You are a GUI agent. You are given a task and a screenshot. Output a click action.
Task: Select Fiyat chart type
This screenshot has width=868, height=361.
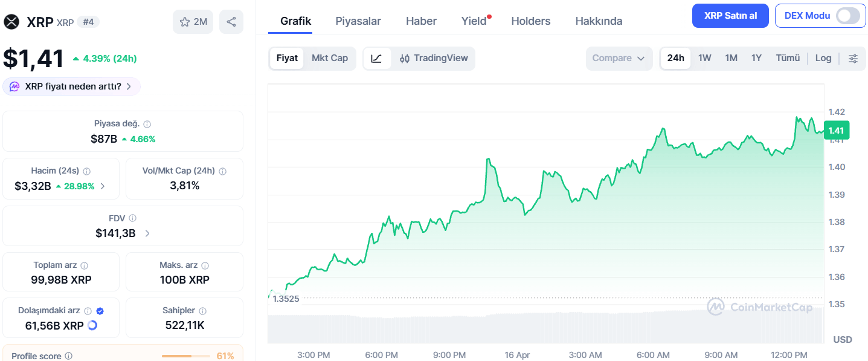(287, 58)
